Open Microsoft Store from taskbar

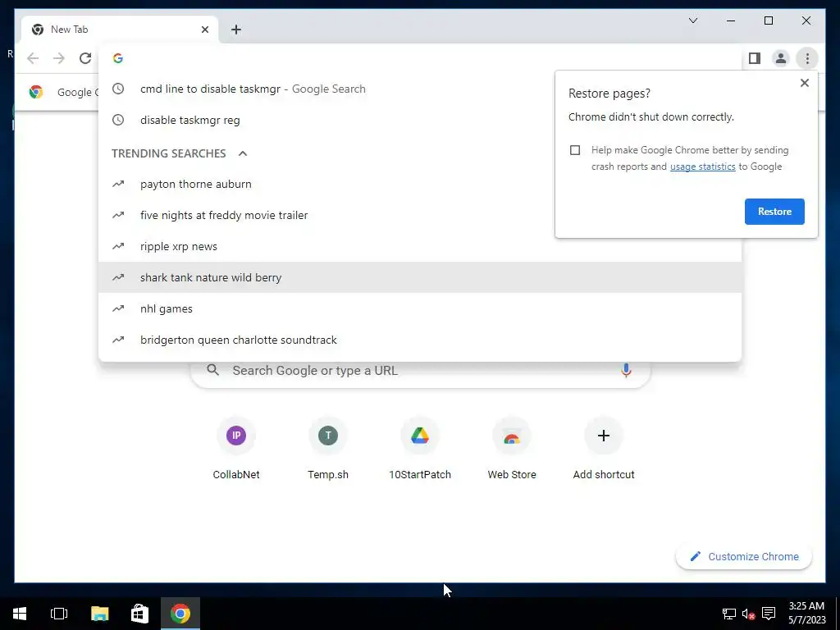tap(139, 614)
